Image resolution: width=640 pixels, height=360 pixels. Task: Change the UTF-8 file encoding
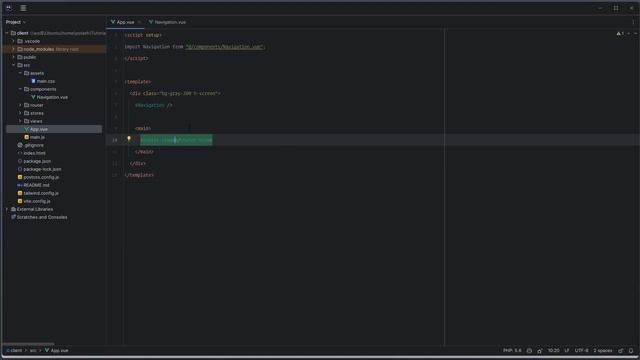click(x=581, y=351)
